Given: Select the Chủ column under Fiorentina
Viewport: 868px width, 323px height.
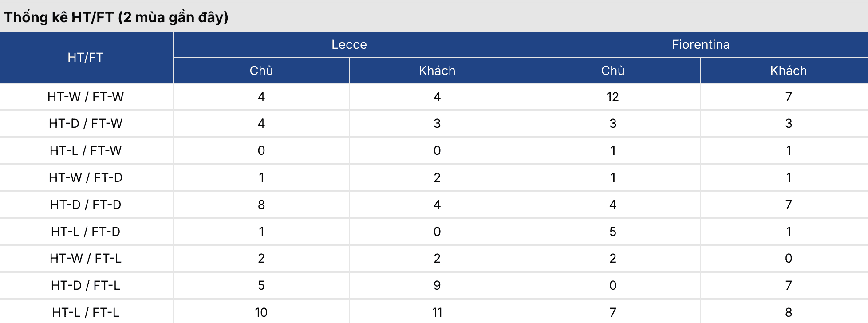Looking at the screenshot, I should tap(612, 71).
